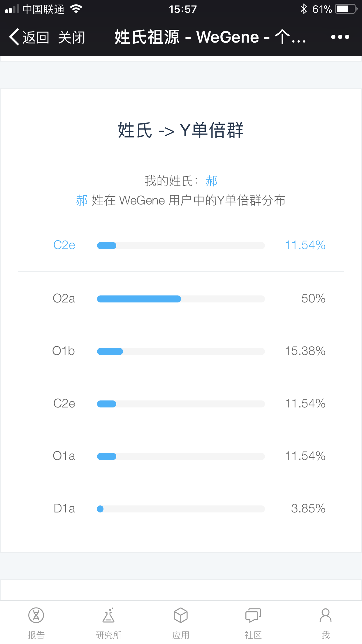Tap the blue 郝 in the distribution subtitle
Screen dimensions: 362x644
click(x=82, y=200)
